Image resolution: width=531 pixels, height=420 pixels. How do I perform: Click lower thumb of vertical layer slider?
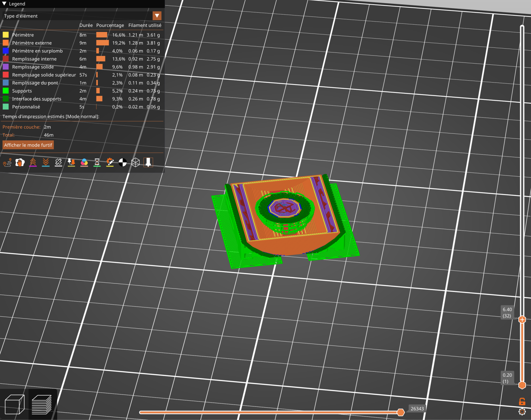pyautogui.click(x=522, y=385)
